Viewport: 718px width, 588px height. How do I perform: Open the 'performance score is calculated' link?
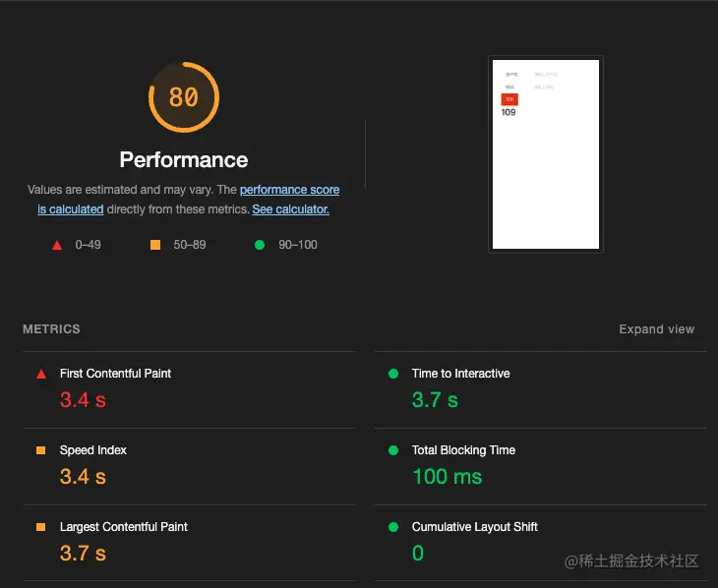click(289, 190)
